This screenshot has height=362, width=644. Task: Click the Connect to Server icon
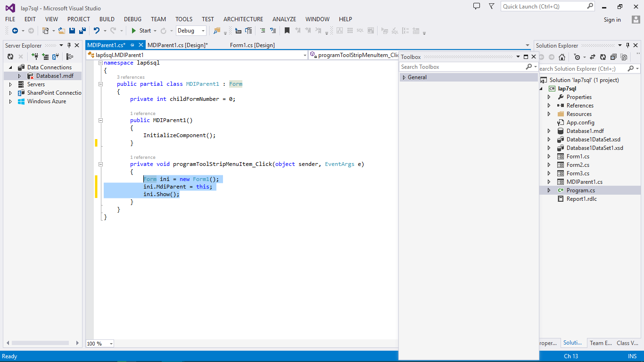pos(46,56)
